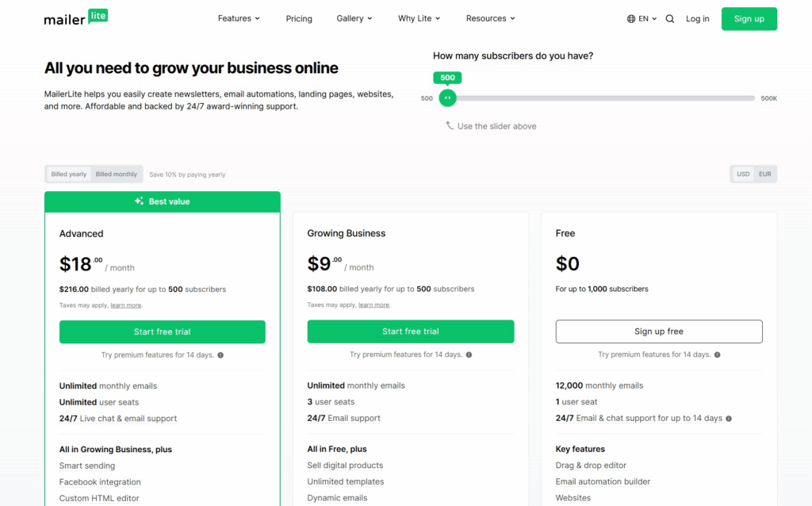Click info icon under Growing Business trial
812x506 pixels.
(469, 355)
